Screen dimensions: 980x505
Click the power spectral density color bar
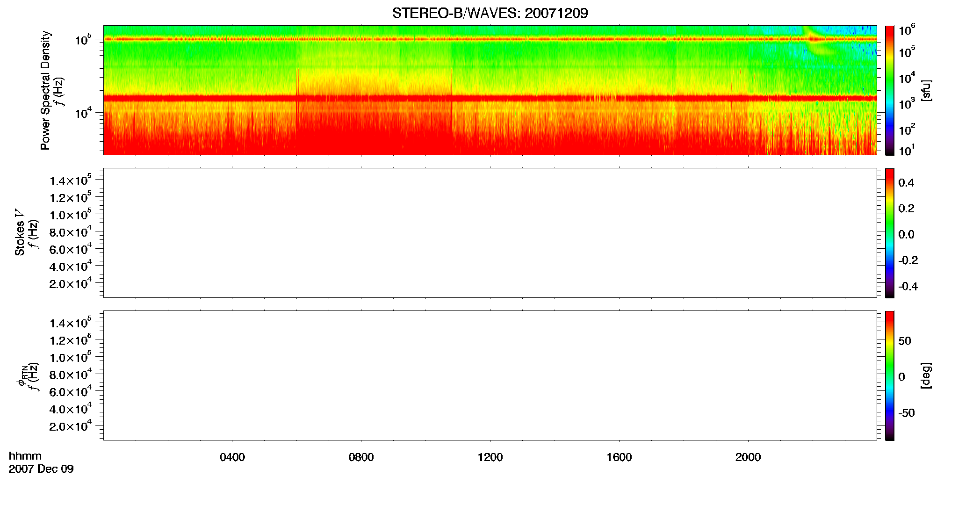point(890,90)
